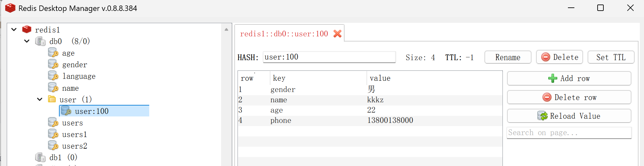Viewport: 644px width, 166px height.
Task: Minimize the Redis Desktop Manager window
Action: [x=571, y=8]
